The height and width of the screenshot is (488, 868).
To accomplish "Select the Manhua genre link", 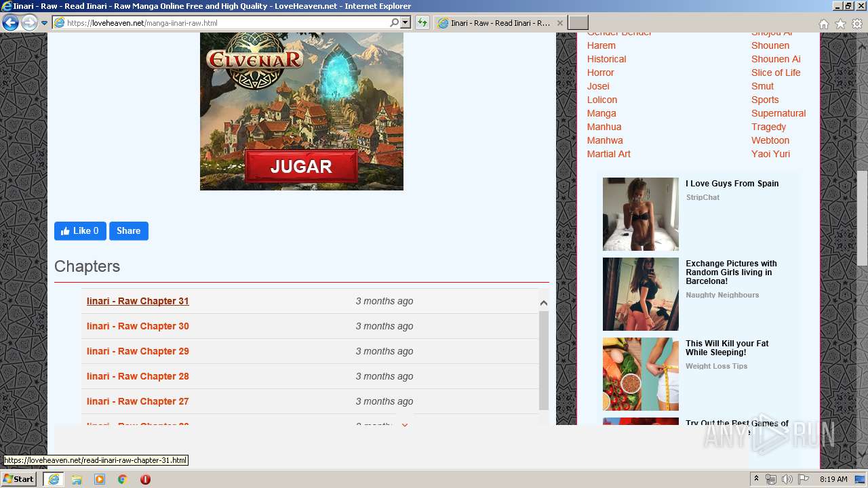I will 604,127.
